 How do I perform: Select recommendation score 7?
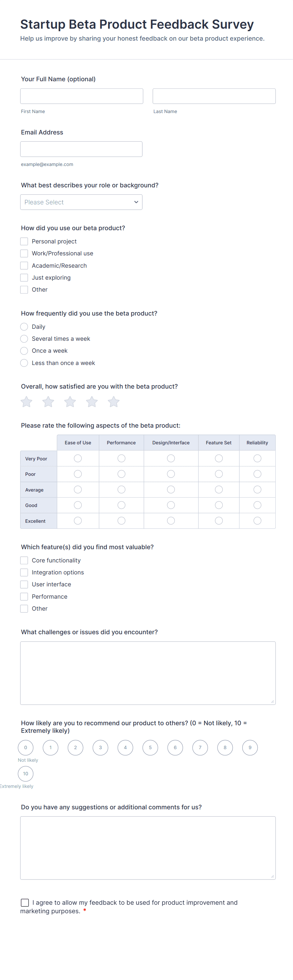(x=200, y=748)
